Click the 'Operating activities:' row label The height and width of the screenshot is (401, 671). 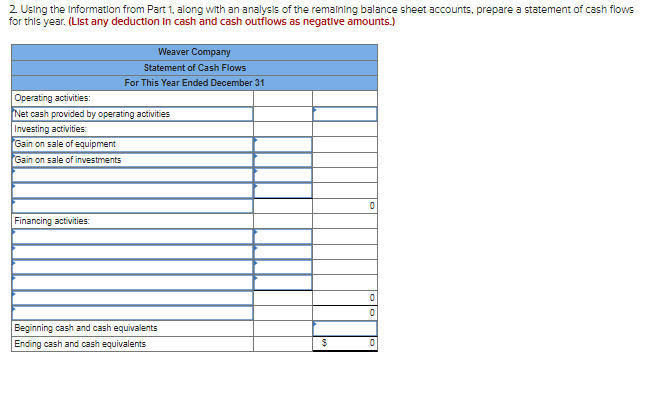(52, 98)
